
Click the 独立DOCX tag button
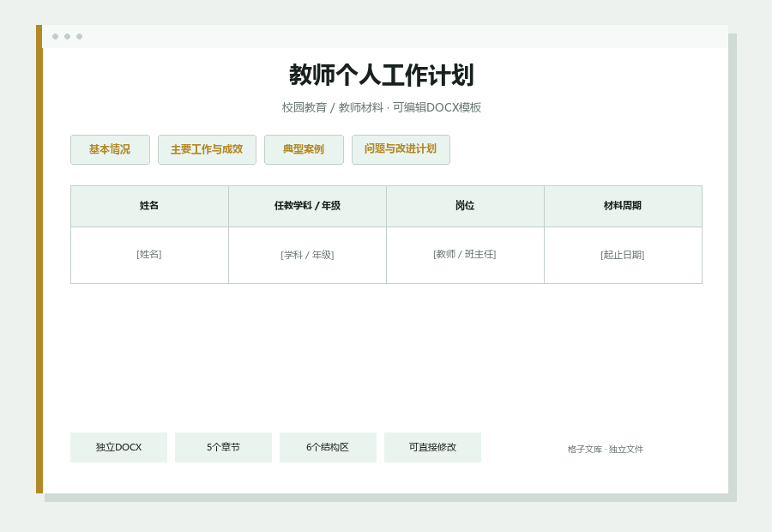pos(118,447)
